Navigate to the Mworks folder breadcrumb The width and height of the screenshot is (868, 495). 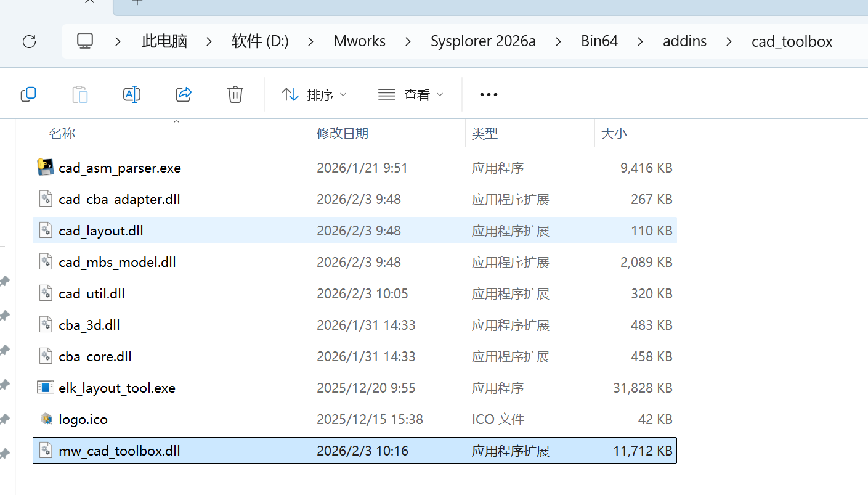(x=360, y=41)
